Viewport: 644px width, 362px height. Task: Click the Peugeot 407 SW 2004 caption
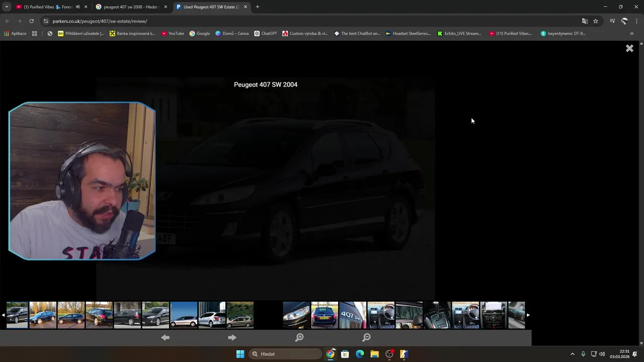coord(266,84)
